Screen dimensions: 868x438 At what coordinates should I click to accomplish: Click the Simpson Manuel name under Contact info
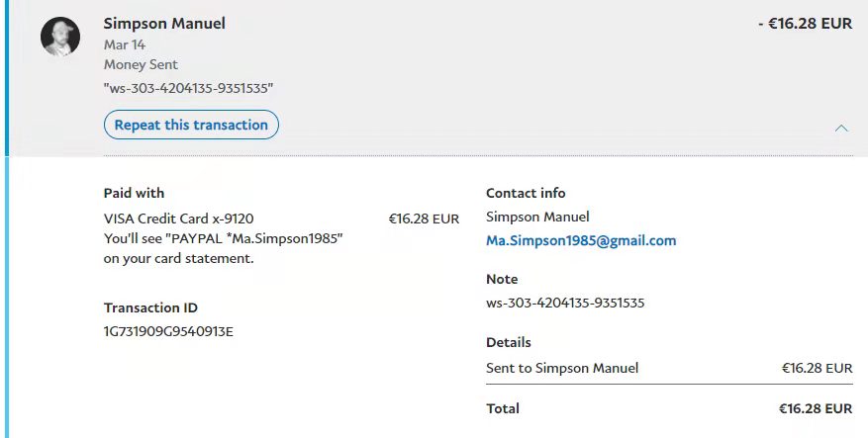click(x=537, y=217)
